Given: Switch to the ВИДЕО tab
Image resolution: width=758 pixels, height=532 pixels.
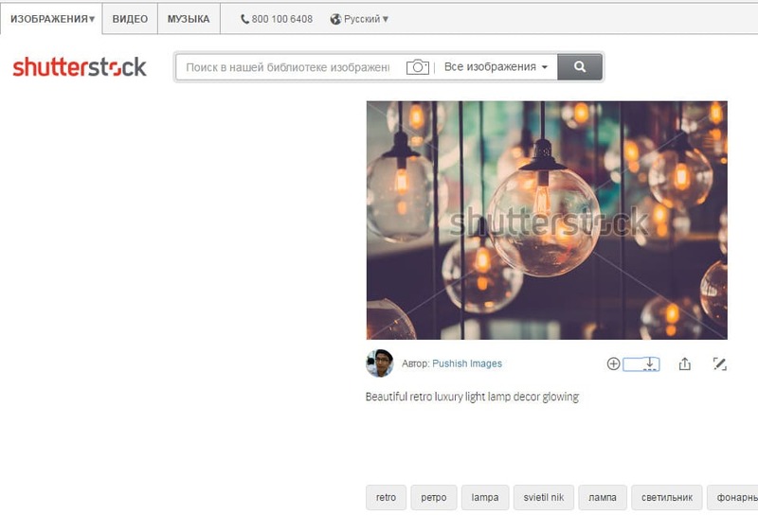Looking at the screenshot, I should pos(130,19).
